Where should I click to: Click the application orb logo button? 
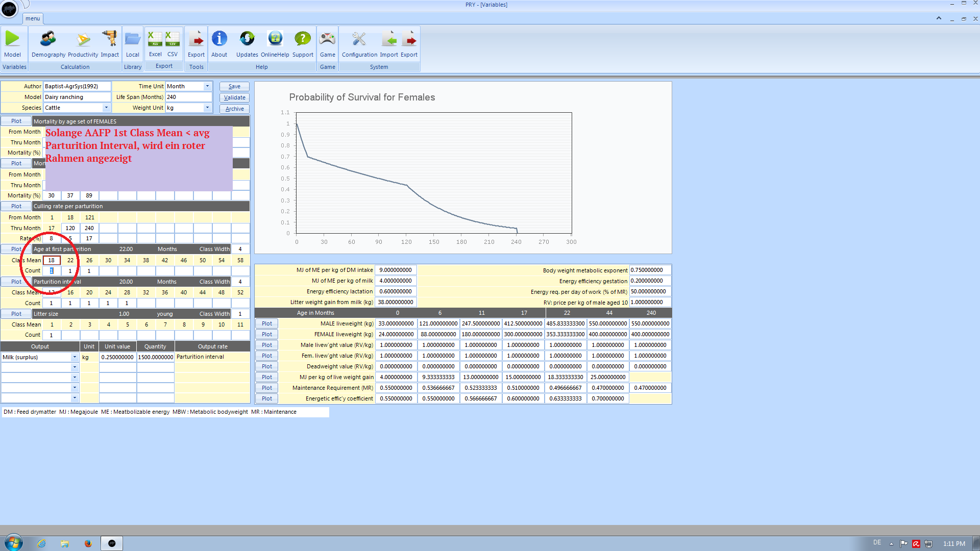[9, 9]
